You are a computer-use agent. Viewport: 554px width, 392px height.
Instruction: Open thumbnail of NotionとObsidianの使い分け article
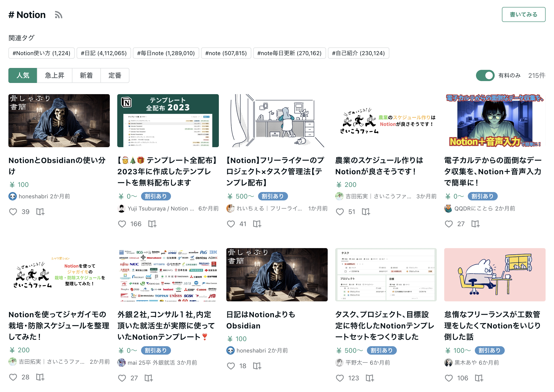59,121
